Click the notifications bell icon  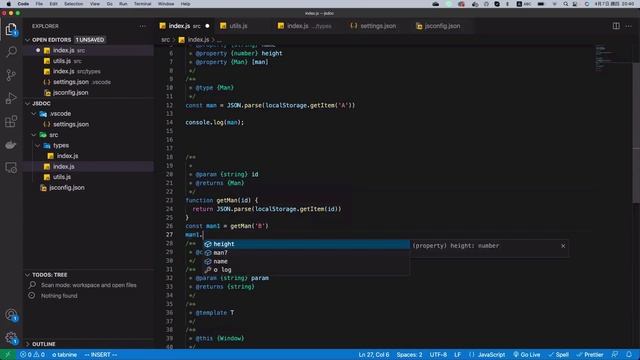[629, 355]
